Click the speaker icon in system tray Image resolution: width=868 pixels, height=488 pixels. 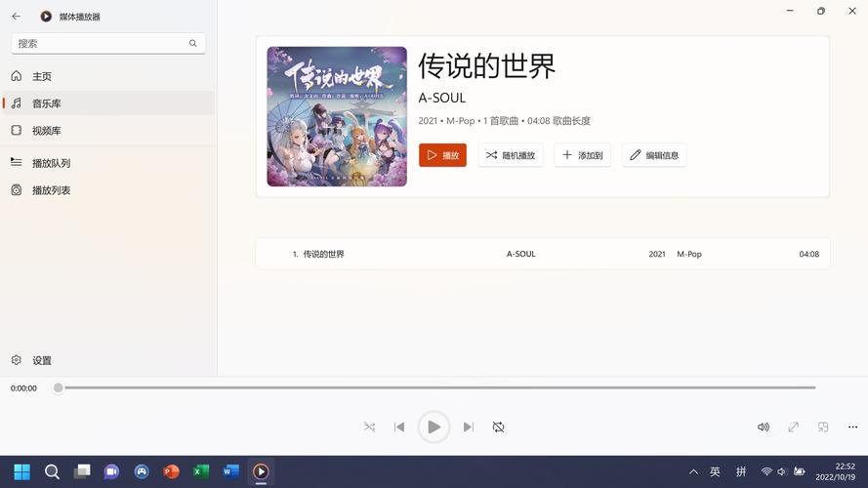tap(782, 471)
